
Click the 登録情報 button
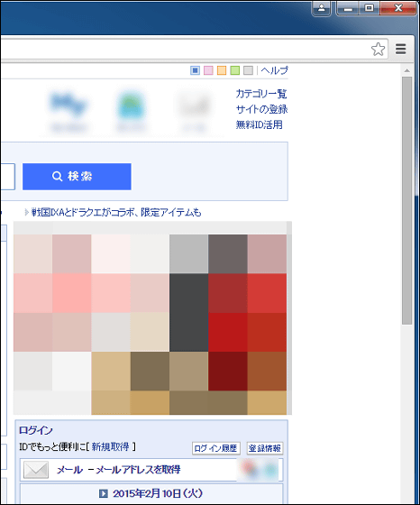tap(265, 448)
